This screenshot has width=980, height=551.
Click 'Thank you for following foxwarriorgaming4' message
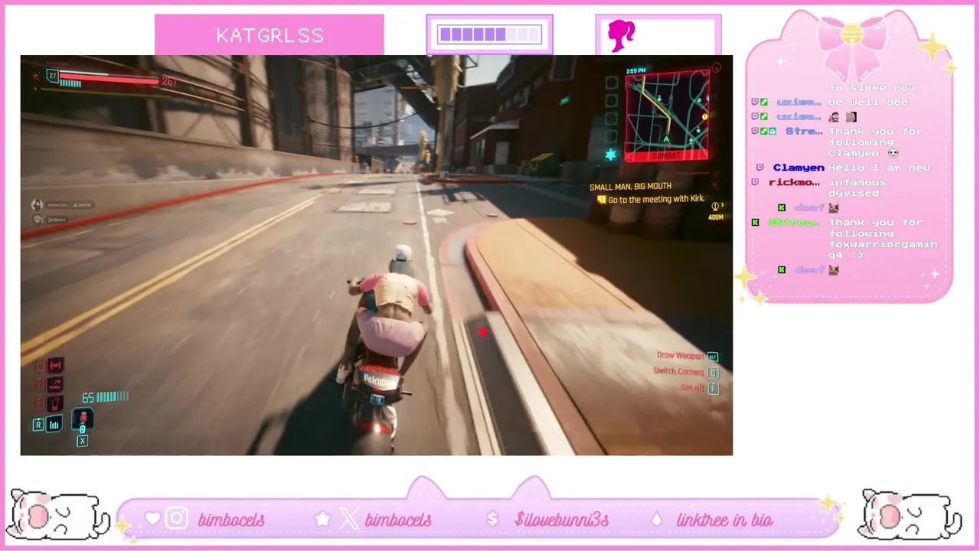[883, 239]
